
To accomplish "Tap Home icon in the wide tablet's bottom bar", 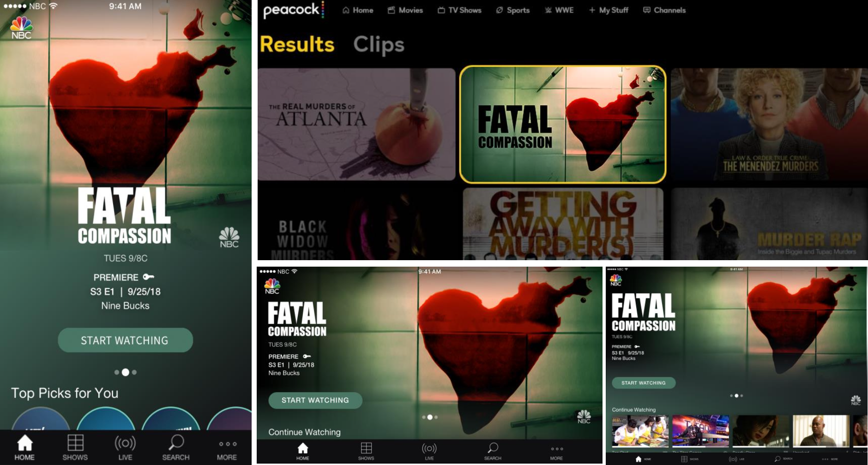I will tap(303, 448).
